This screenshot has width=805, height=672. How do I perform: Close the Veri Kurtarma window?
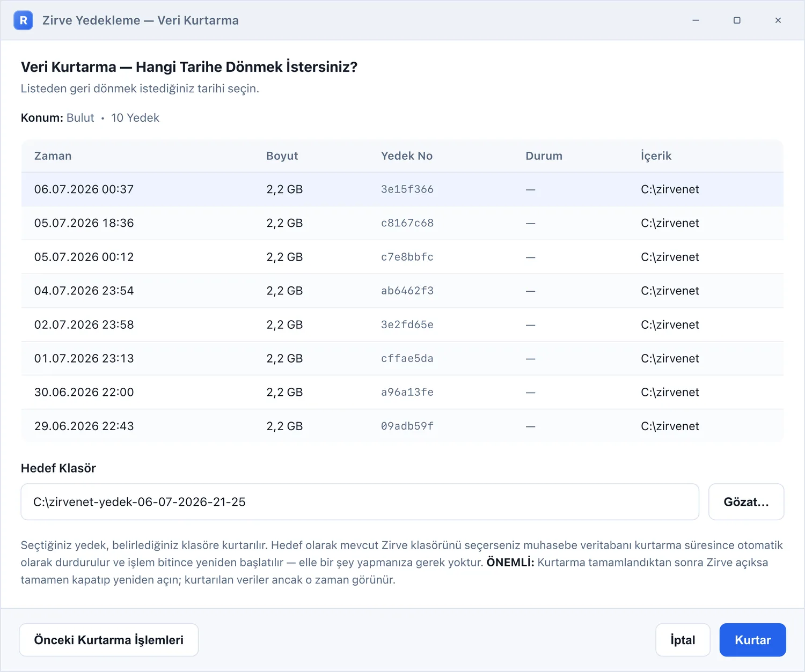778,20
